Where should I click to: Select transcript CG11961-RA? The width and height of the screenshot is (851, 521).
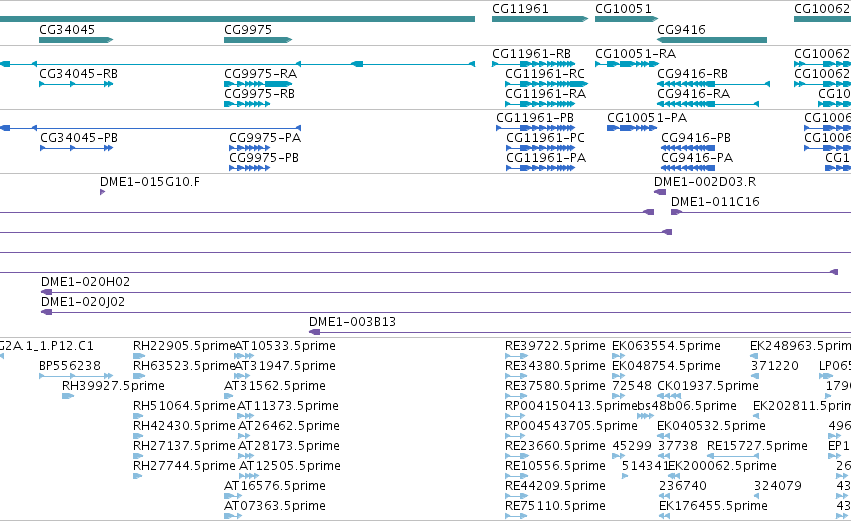click(545, 94)
